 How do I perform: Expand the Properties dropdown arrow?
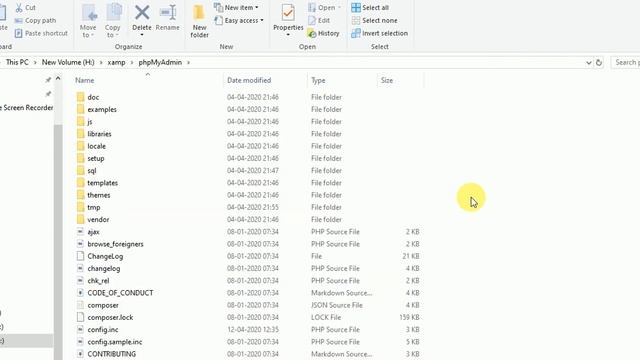(x=288, y=35)
